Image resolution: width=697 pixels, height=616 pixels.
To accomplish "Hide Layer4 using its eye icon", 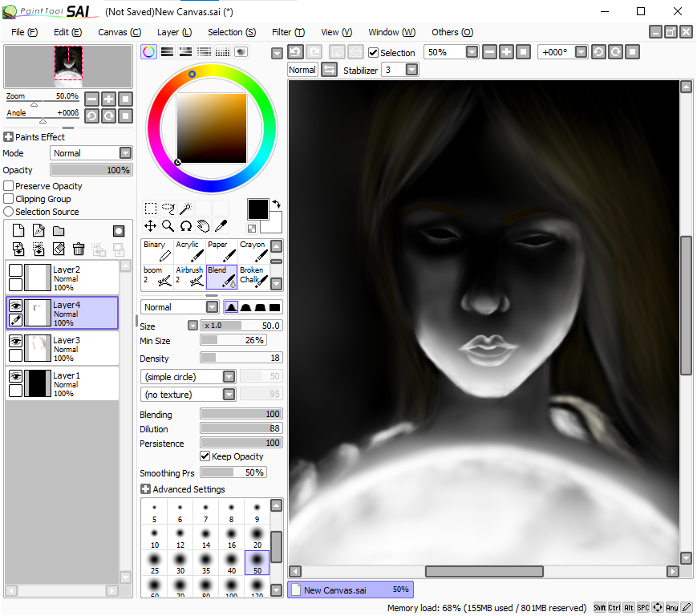I will [x=15, y=306].
